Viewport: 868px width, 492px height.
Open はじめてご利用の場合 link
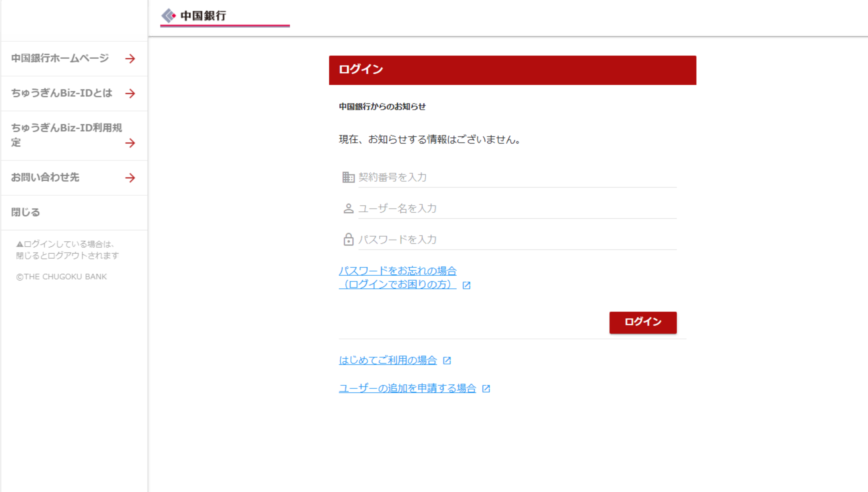(388, 360)
